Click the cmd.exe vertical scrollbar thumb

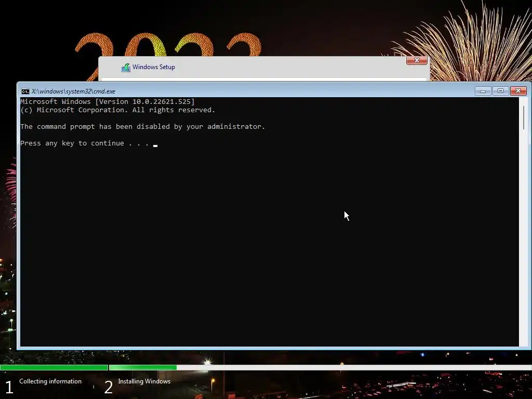point(524,118)
